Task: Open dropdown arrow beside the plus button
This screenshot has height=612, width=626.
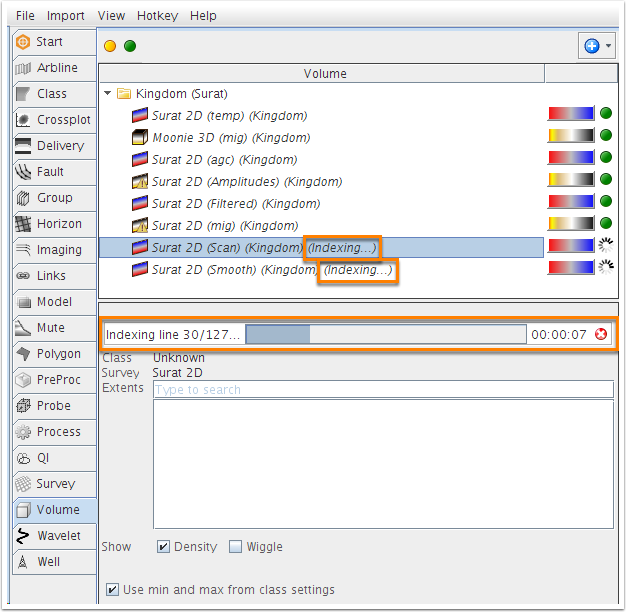Action: (x=608, y=46)
